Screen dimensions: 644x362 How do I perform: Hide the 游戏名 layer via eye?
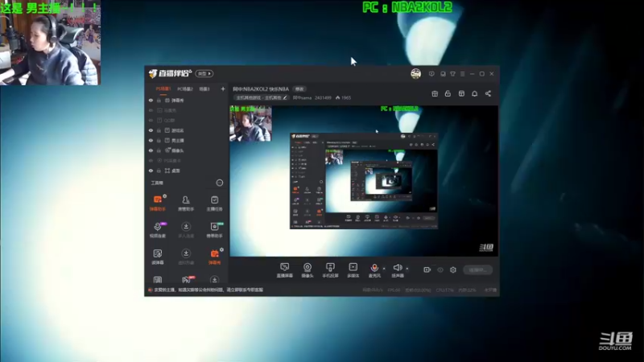point(151,130)
